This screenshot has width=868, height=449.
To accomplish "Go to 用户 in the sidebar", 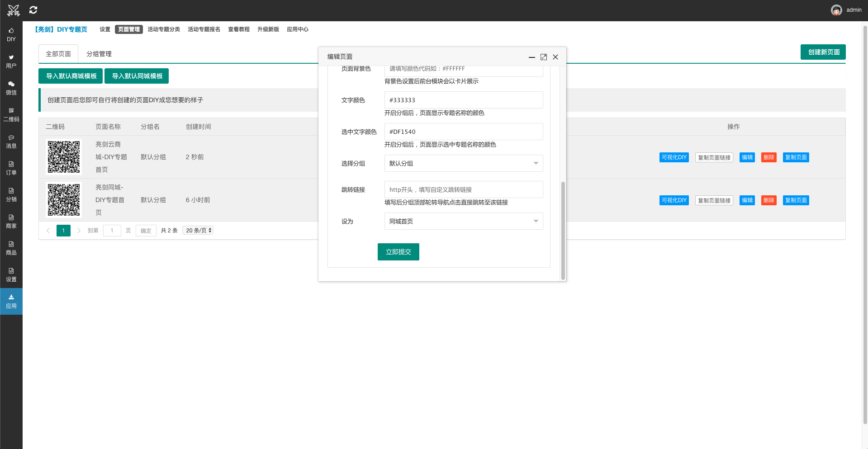I will (x=11, y=61).
